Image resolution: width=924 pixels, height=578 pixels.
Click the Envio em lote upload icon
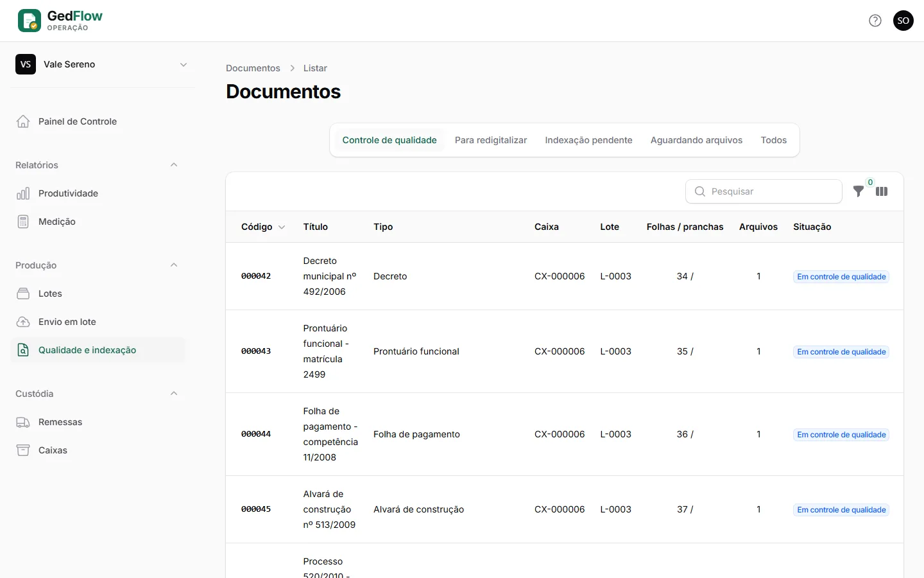coord(23,322)
